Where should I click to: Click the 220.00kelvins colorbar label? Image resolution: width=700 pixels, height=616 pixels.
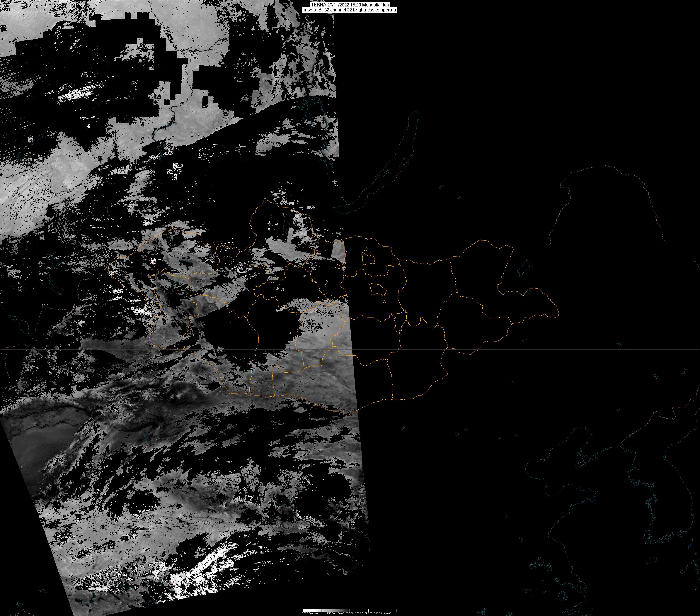click(310, 613)
